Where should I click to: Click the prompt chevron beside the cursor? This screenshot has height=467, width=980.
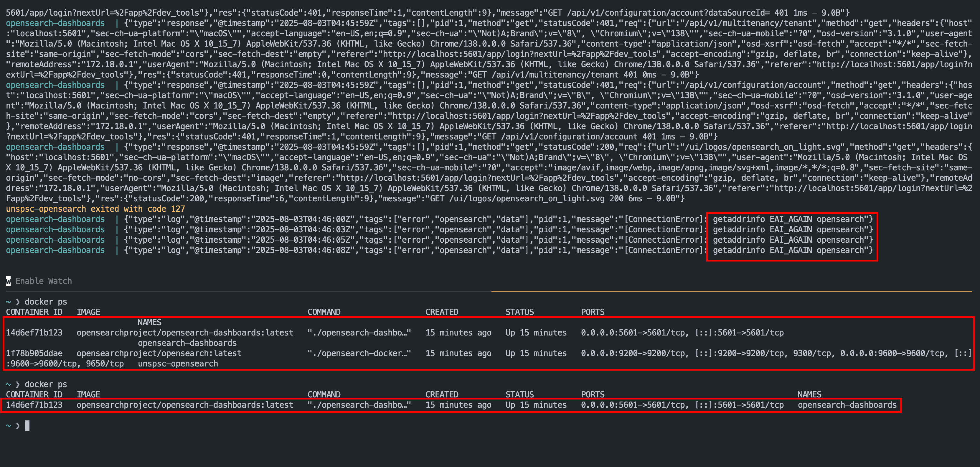[17, 425]
